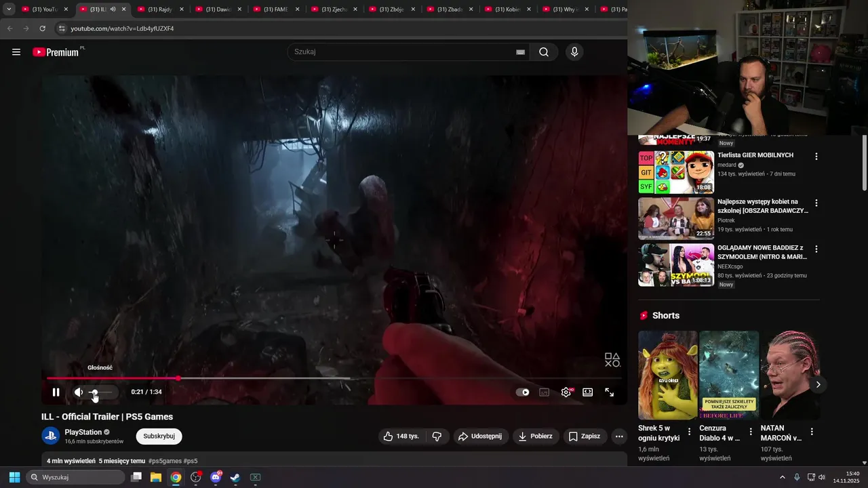
Task: Switch to the (31) Zbóje tab
Action: [392, 9]
